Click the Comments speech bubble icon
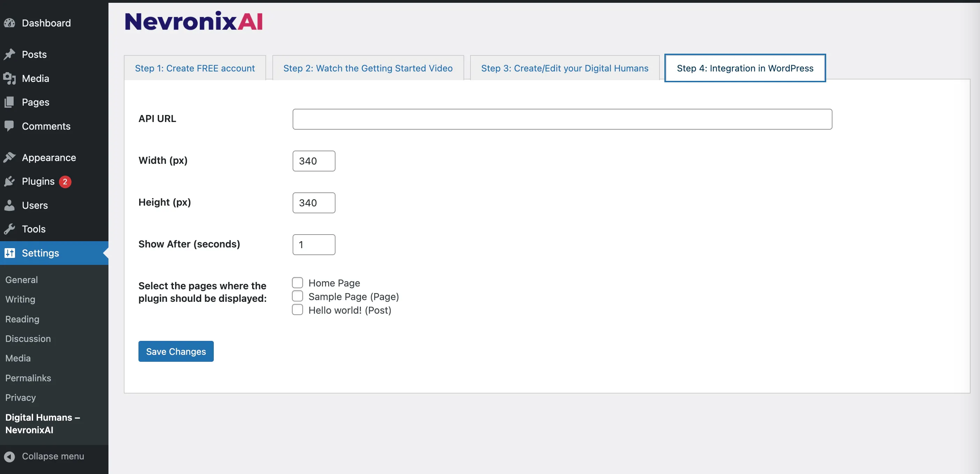The image size is (980, 474). 9,126
